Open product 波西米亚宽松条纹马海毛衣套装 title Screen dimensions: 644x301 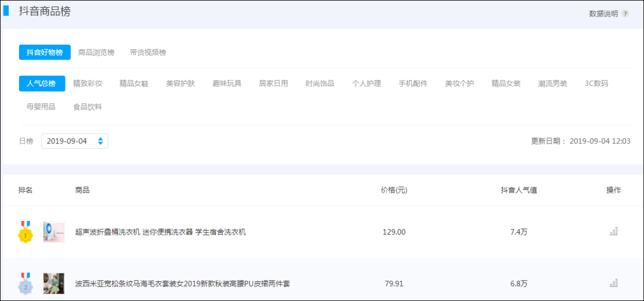coord(183,284)
